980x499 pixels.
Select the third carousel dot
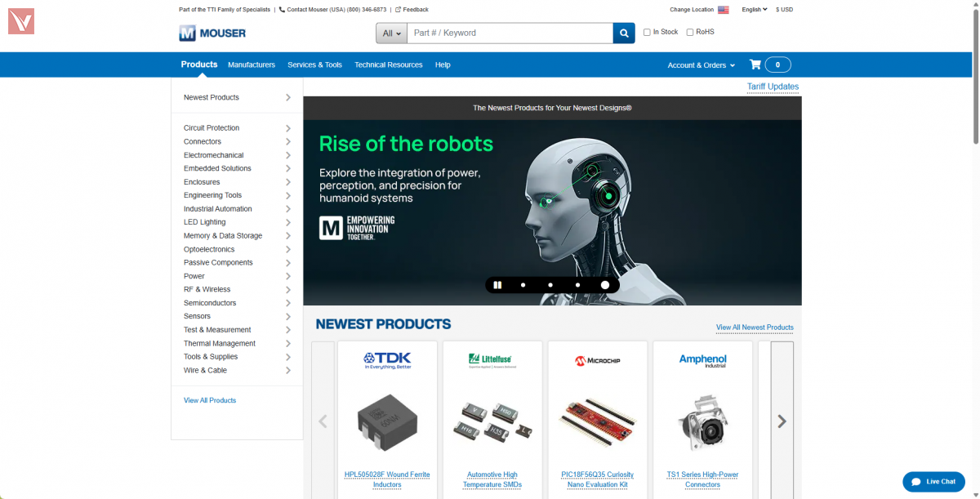pyautogui.click(x=577, y=285)
